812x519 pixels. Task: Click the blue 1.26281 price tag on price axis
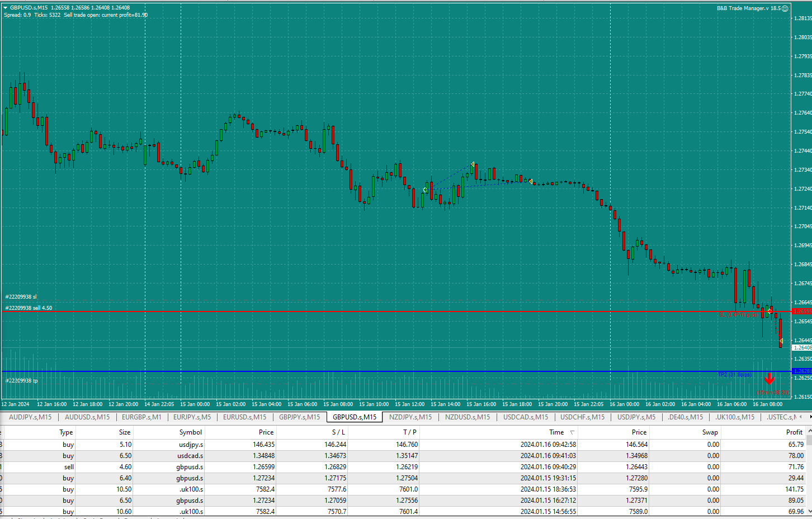(x=802, y=371)
